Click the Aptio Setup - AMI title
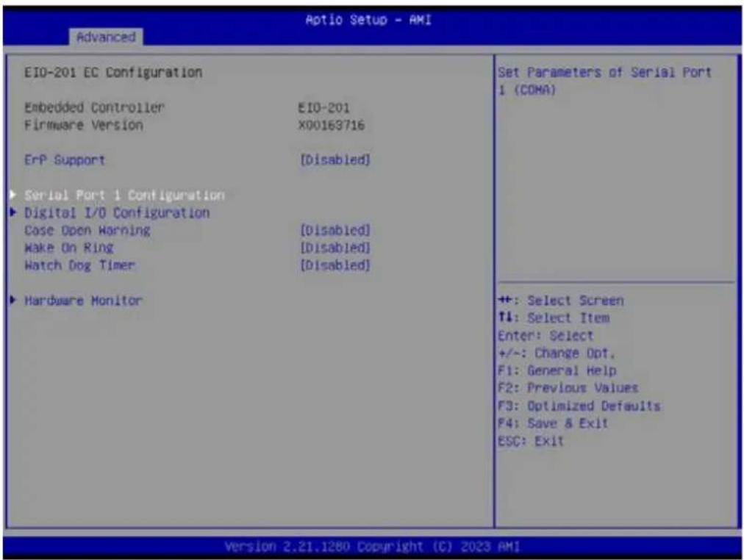This screenshot has width=744, height=560. (x=368, y=20)
